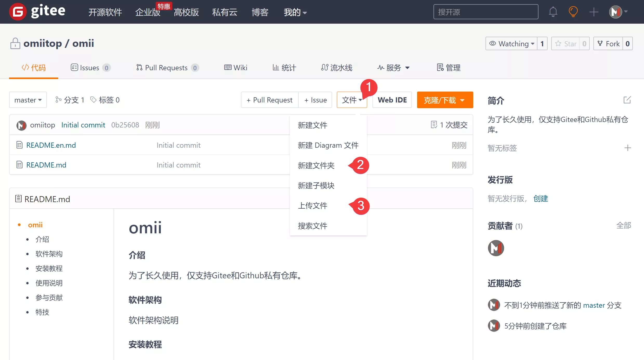644x360 pixels.
Task: Expand the Watching dropdown
Action: [x=512, y=43]
